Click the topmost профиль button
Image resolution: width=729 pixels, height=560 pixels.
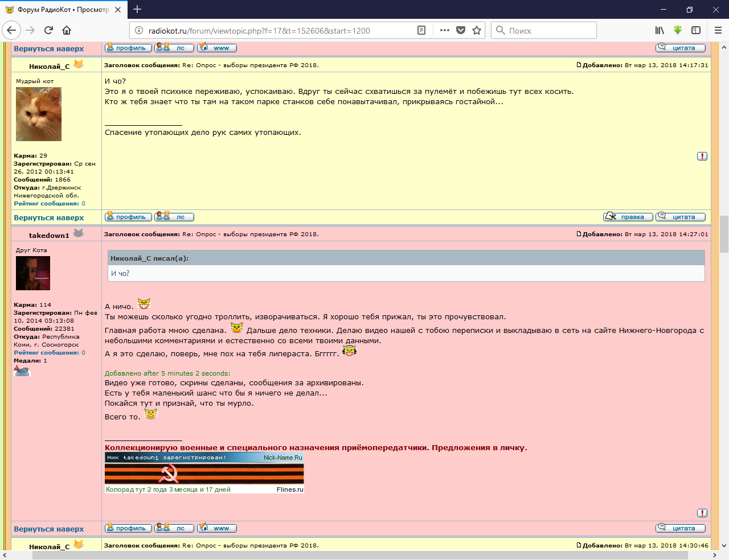pos(128,48)
